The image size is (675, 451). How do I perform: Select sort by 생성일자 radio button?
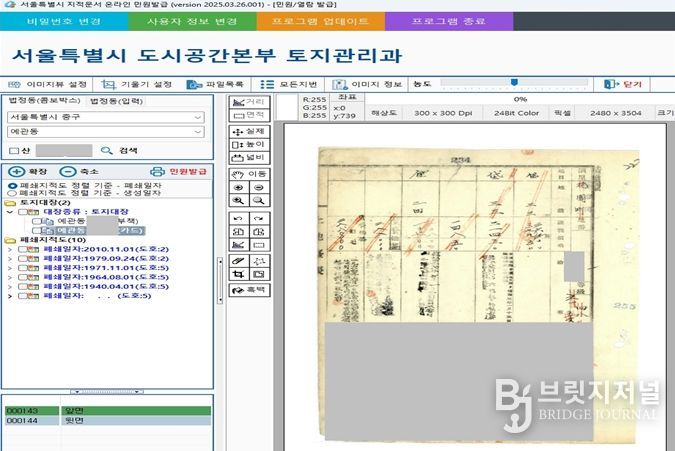[12, 193]
